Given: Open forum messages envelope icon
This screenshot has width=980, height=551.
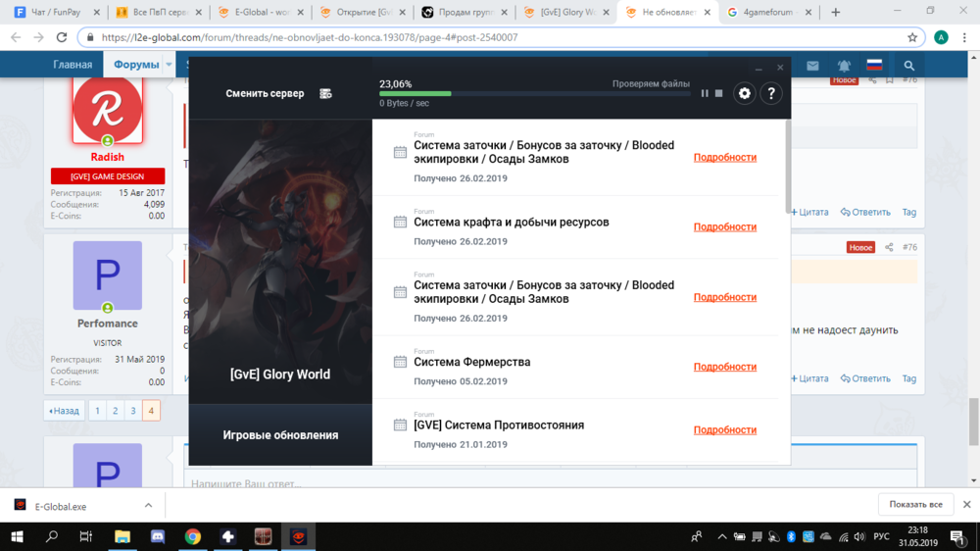Looking at the screenshot, I should (x=812, y=66).
